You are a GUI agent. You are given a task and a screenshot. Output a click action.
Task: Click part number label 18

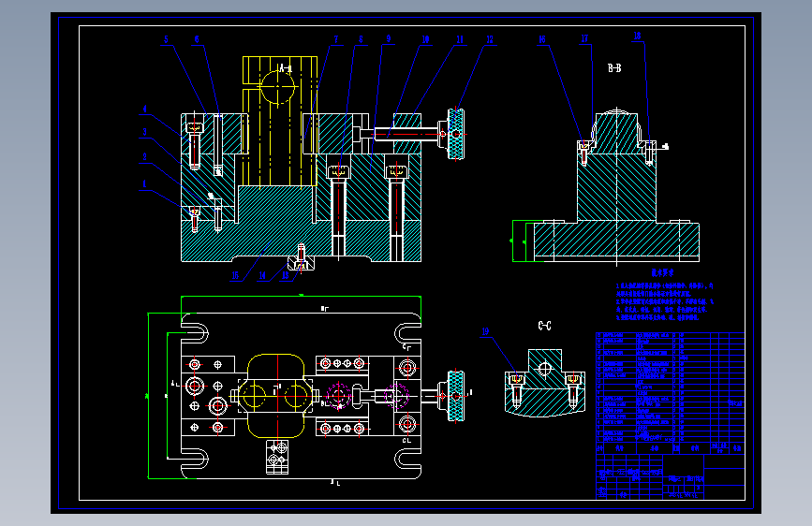tap(637, 36)
